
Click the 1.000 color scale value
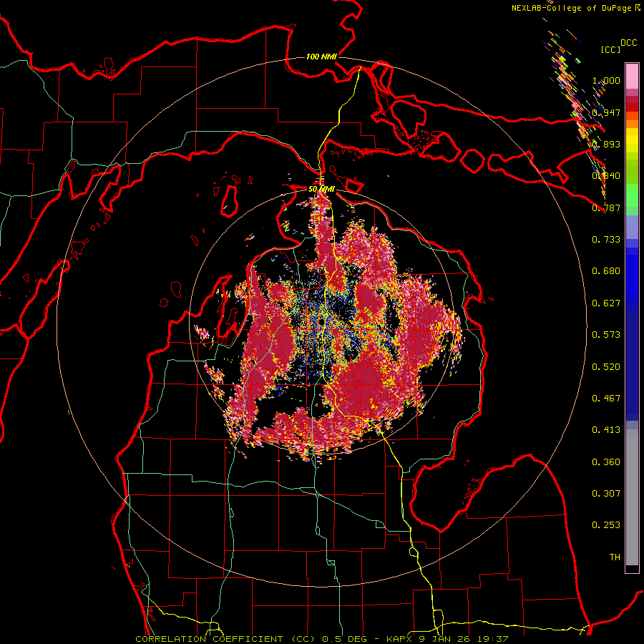click(x=606, y=80)
